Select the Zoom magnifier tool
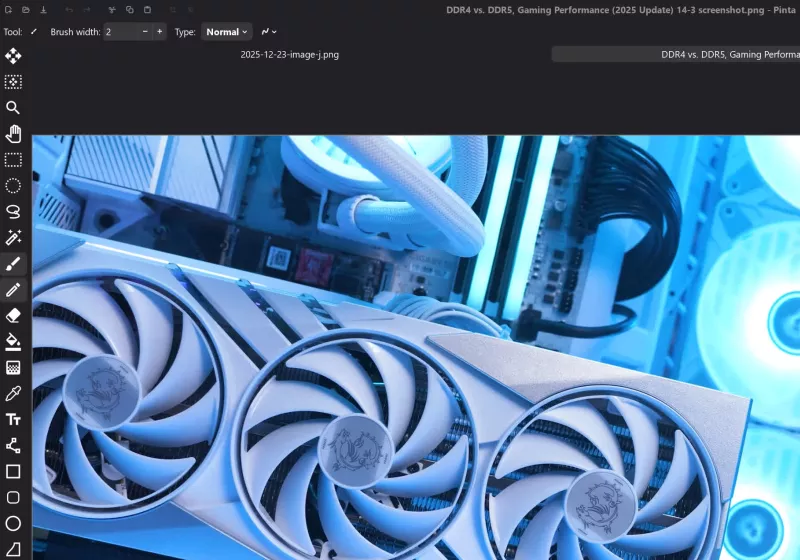 click(x=13, y=108)
